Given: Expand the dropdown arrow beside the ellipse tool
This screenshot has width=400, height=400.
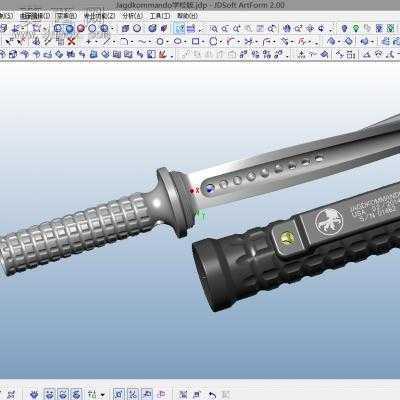Looking at the screenshot, I should [x=186, y=42].
